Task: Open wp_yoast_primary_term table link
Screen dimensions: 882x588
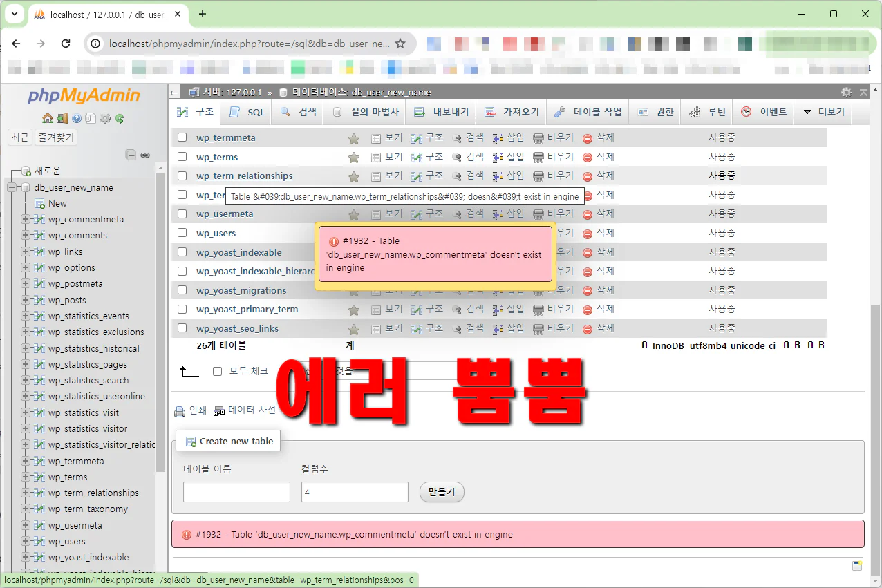Action: click(x=247, y=310)
